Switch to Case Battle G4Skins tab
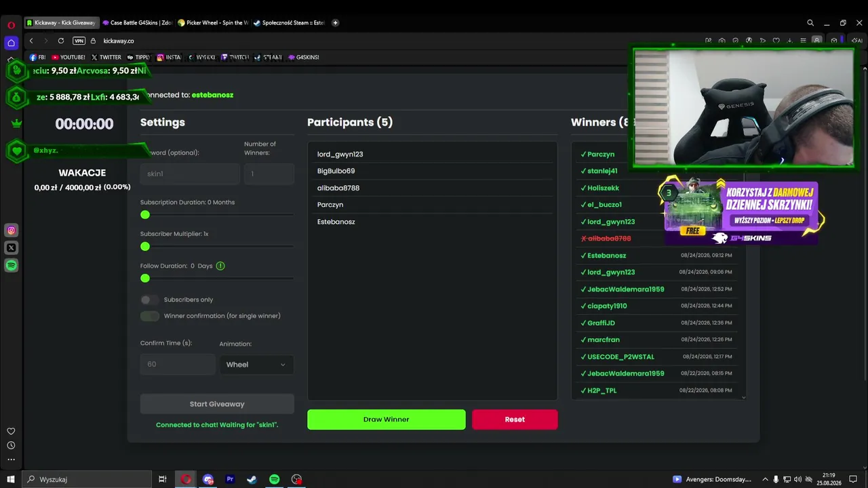This screenshot has height=488, width=868. coord(138,22)
